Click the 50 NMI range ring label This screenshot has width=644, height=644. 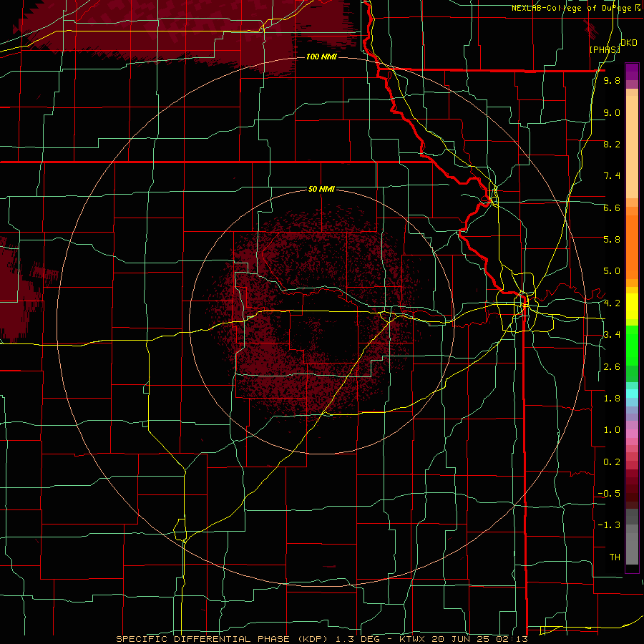[x=321, y=189]
